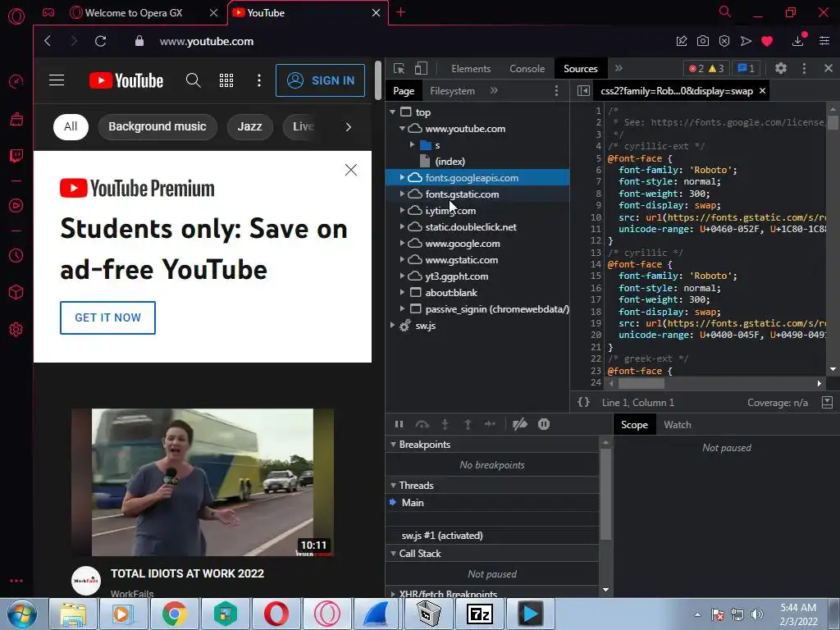The image size is (840, 630).
Task: Toggle pause on exceptions icon
Action: (x=544, y=424)
